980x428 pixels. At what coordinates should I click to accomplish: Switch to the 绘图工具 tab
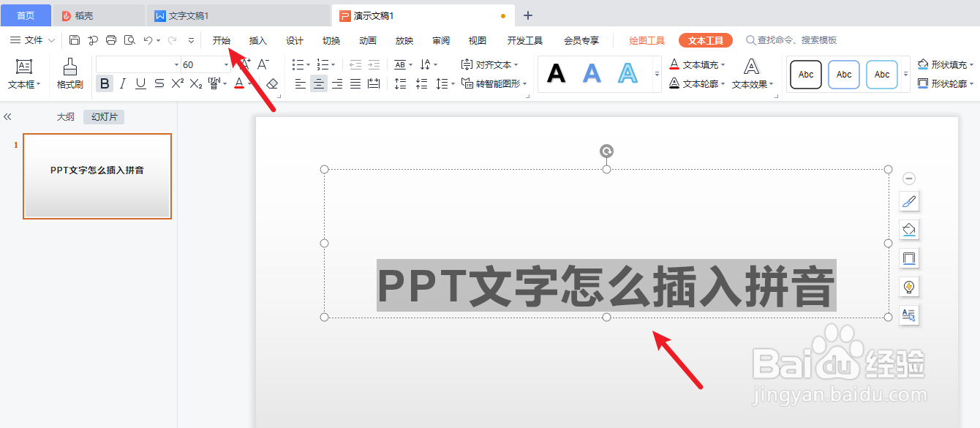[647, 40]
